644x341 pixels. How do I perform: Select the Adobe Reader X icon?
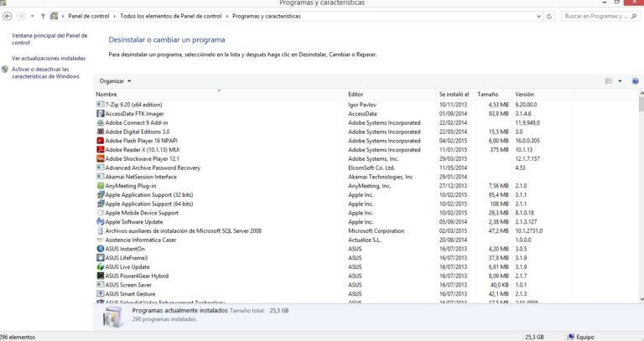pos(100,149)
